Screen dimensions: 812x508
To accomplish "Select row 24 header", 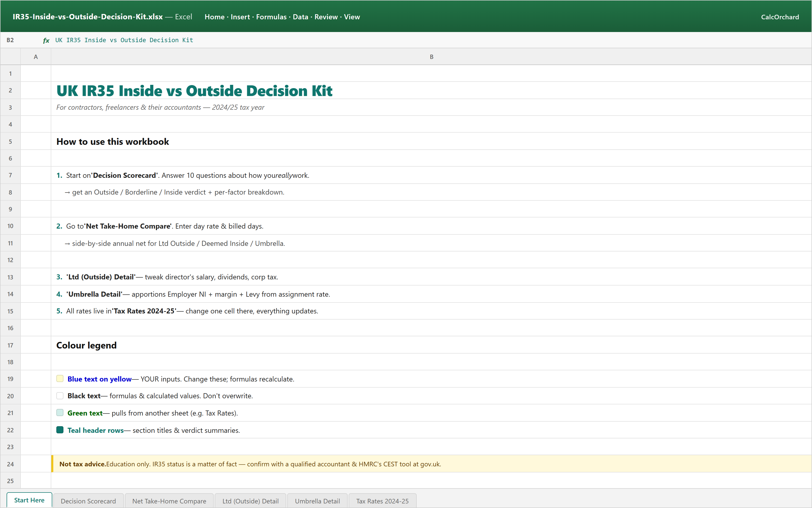I will pos(10,464).
